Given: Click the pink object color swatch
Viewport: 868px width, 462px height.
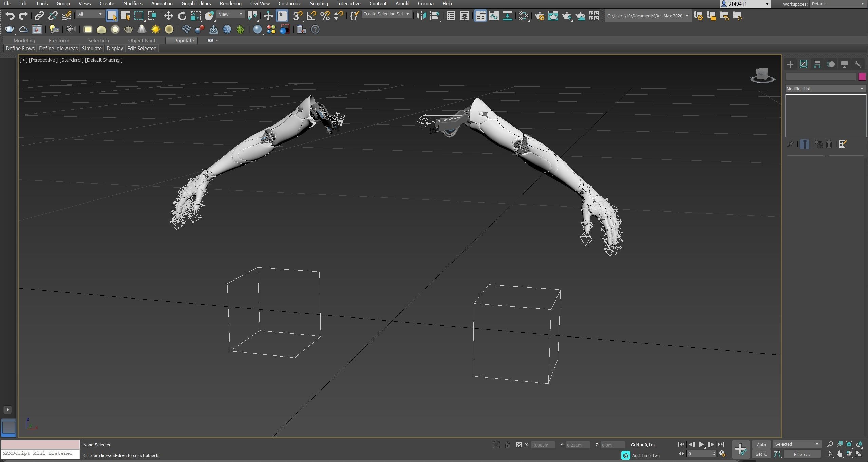Looking at the screenshot, I should point(862,77).
